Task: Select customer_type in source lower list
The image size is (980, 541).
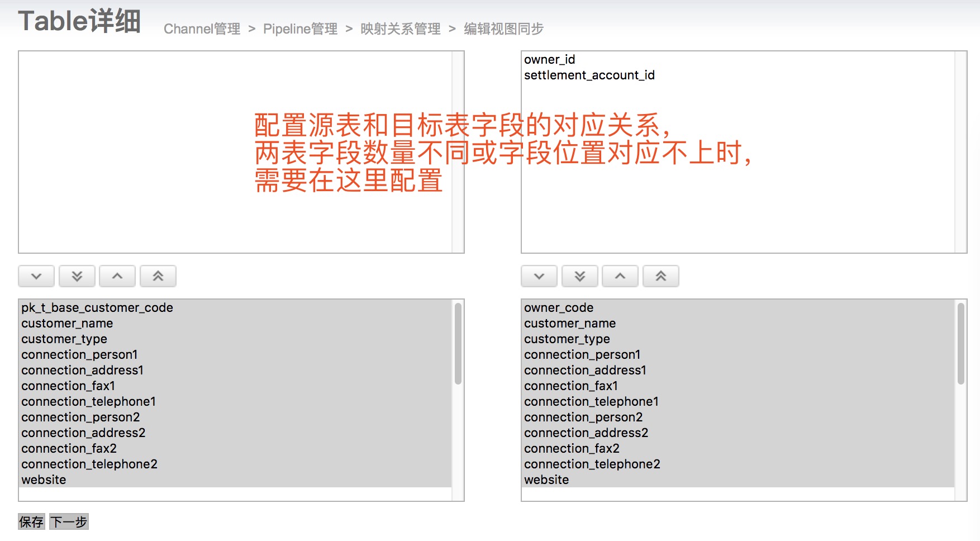Action: 235,339
